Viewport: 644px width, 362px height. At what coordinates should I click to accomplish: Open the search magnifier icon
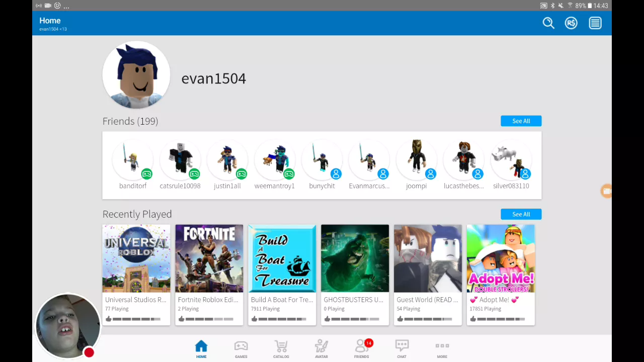point(548,23)
